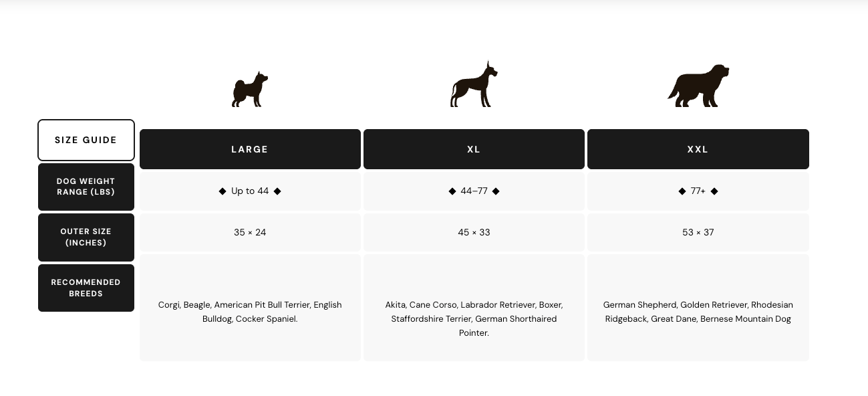Image resolution: width=868 pixels, height=396 pixels.
Task: Click the Outer Size (Inches) label
Action: [x=86, y=237]
